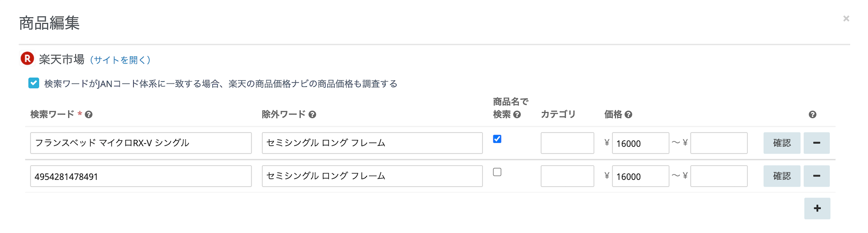Click the second row maximum price field

(718, 176)
